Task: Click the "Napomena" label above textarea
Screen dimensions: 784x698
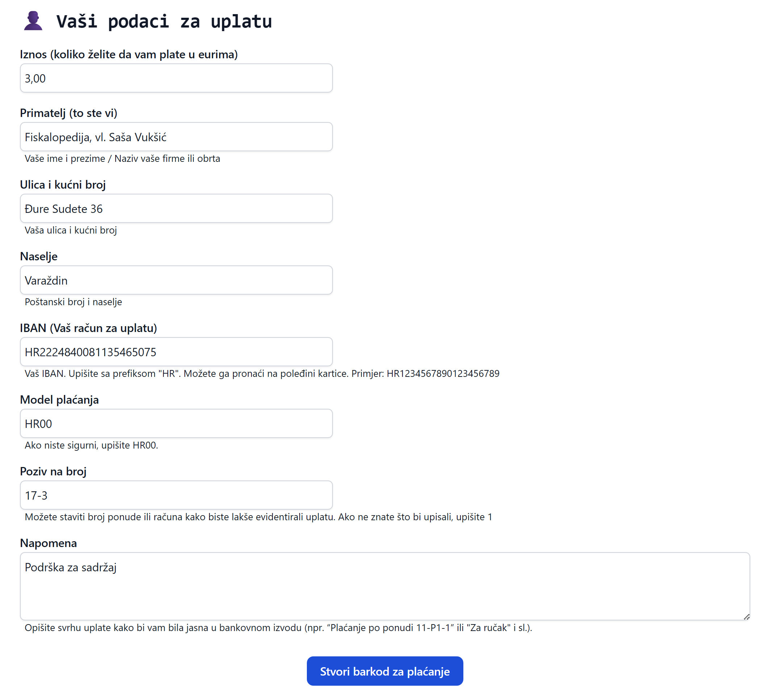Action: point(48,543)
